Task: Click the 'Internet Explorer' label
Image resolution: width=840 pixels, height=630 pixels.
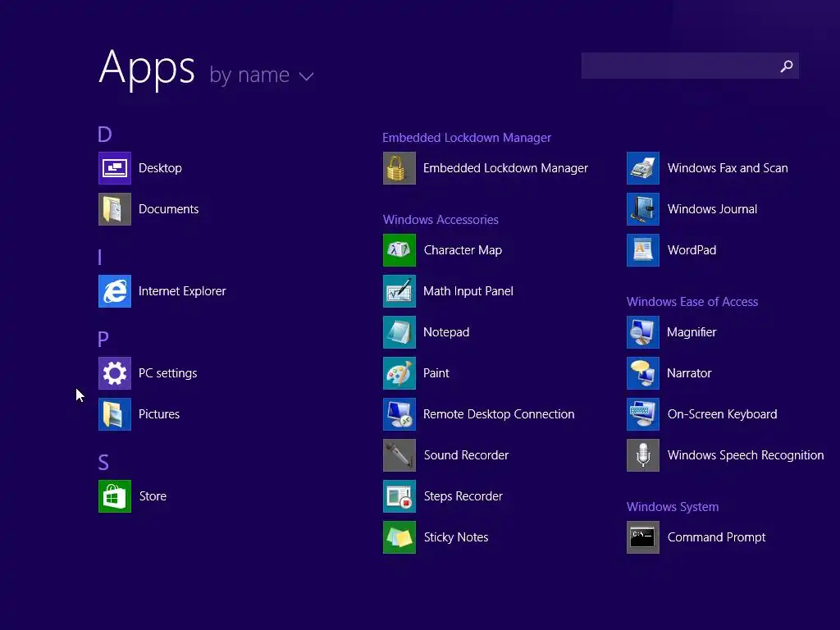Action: (x=182, y=291)
